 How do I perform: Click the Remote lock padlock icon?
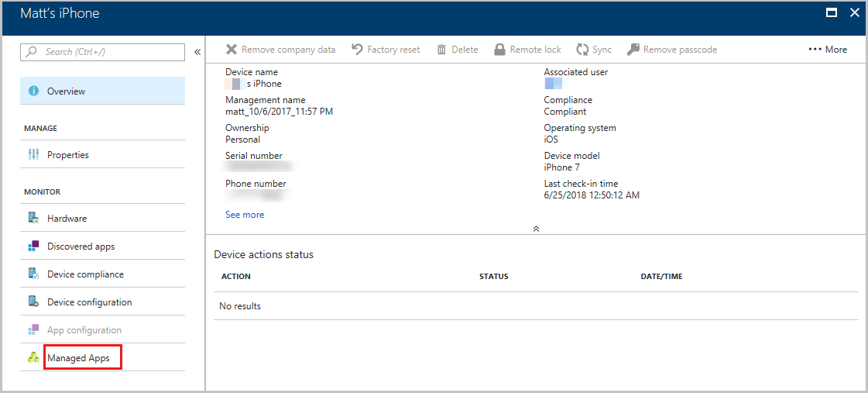tap(500, 50)
